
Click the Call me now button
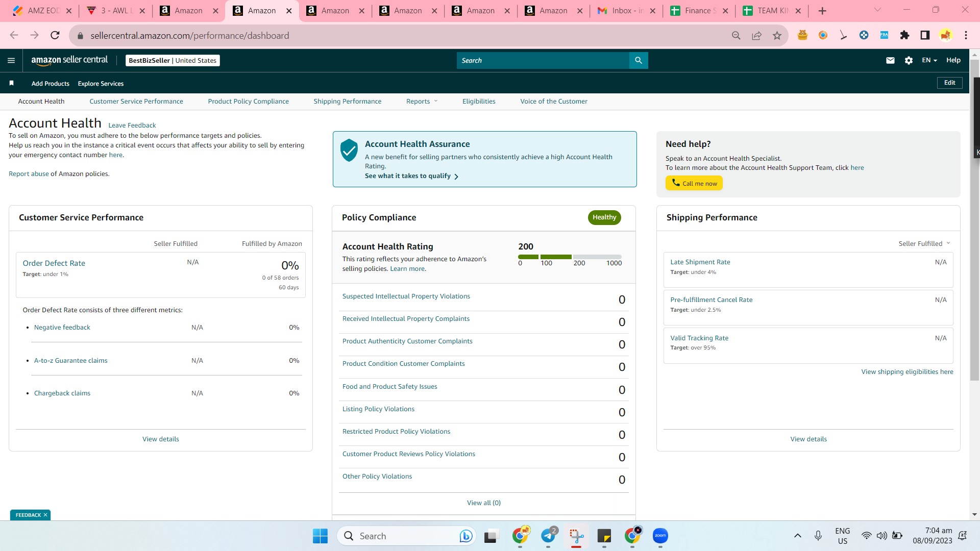pos(694,183)
